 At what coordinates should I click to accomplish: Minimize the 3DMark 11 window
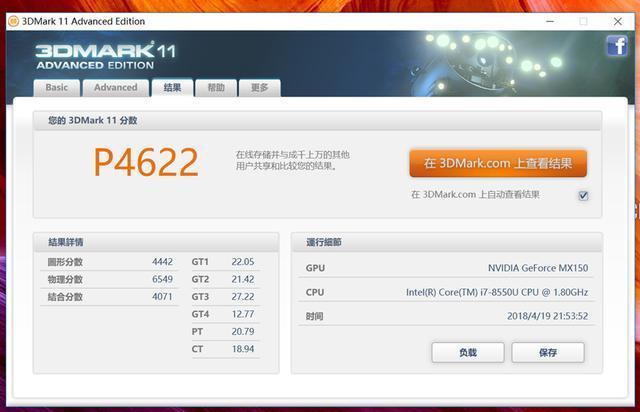click(550, 21)
